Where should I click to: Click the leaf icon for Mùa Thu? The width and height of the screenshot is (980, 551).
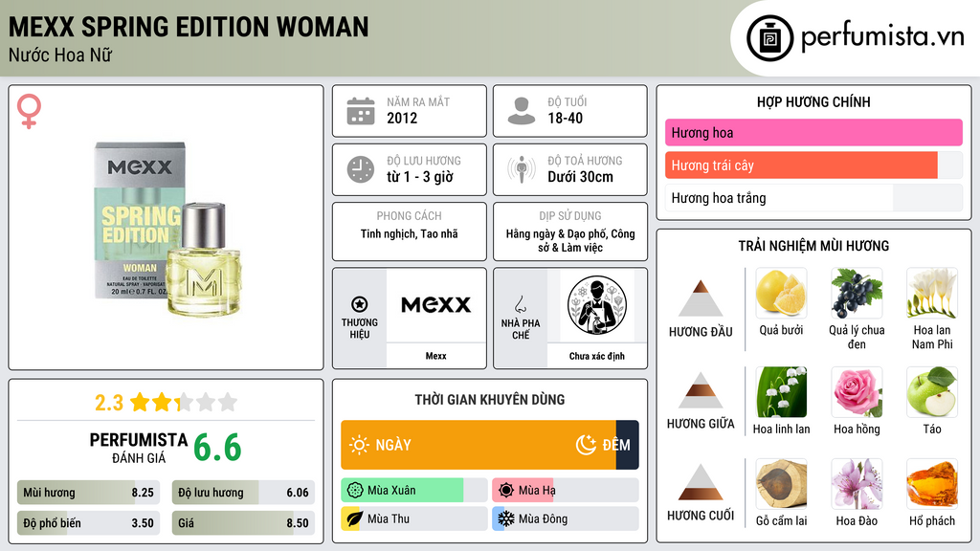pyautogui.click(x=355, y=518)
